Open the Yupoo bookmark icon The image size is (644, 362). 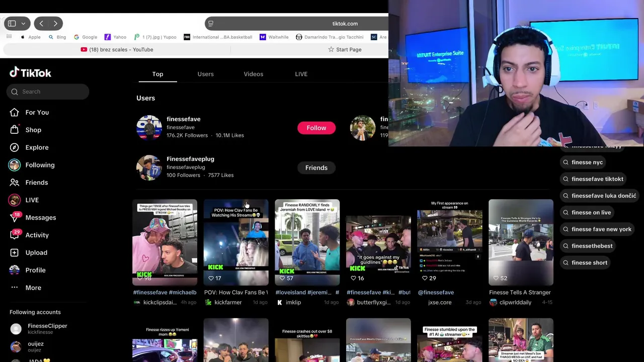tap(137, 37)
